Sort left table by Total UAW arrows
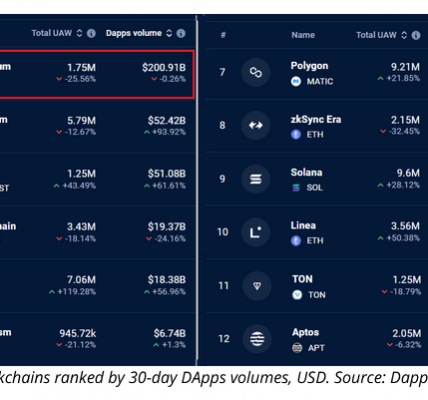428x400 pixels. tap(79, 33)
